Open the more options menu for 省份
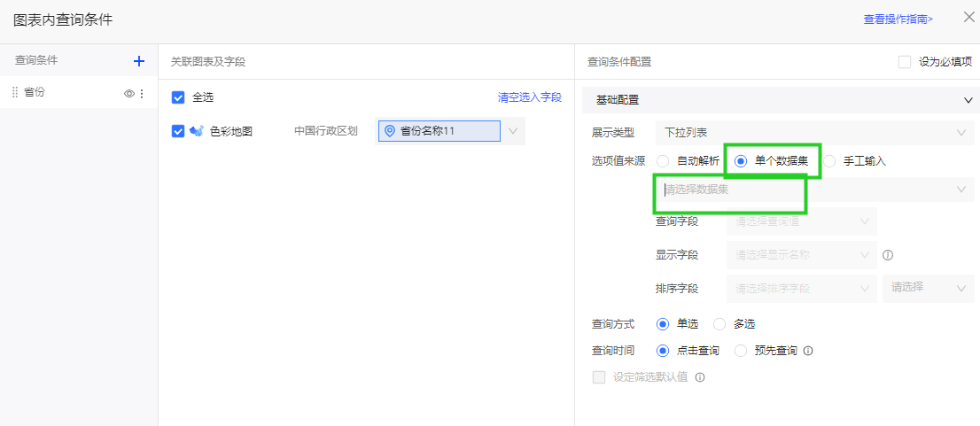The height and width of the screenshot is (426, 980). (x=142, y=93)
